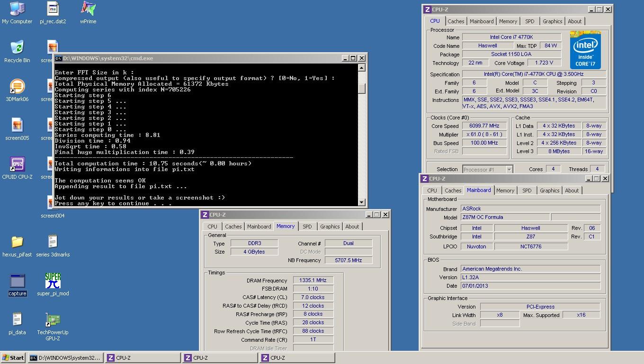Launch TechPowerUp GPU-Z shortcut
This screenshot has width=644, height=364.
53,327
